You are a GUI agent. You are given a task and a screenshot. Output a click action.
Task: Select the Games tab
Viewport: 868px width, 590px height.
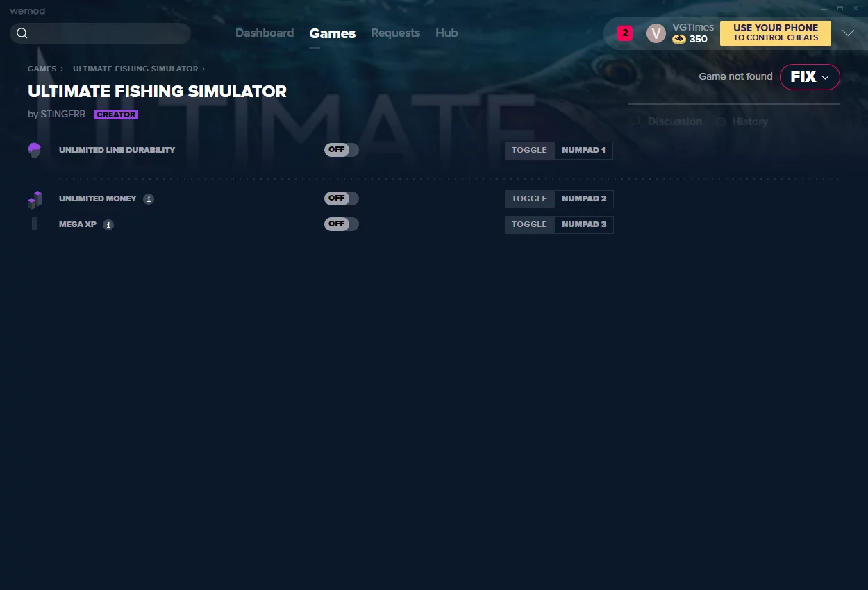pyautogui.click(x=333, y=33)
